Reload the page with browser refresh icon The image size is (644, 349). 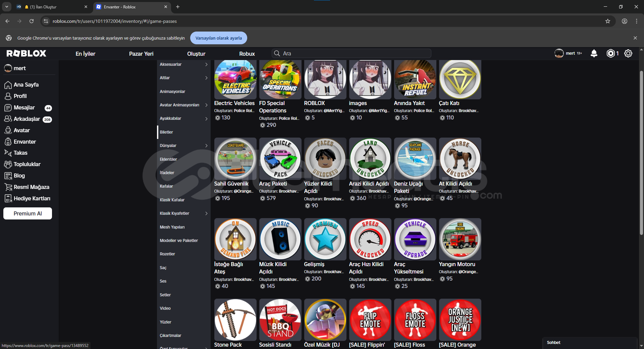tap(32, 21)
